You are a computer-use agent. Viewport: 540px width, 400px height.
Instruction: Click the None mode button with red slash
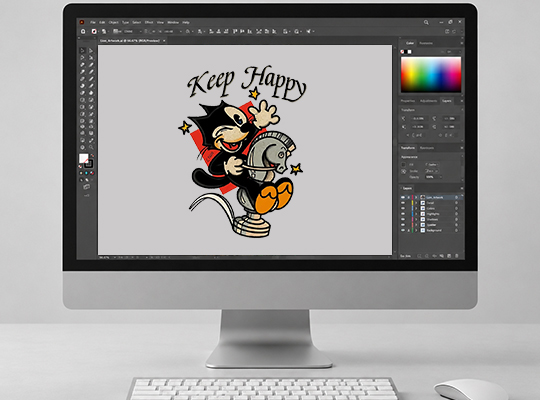tap(92, 173)
